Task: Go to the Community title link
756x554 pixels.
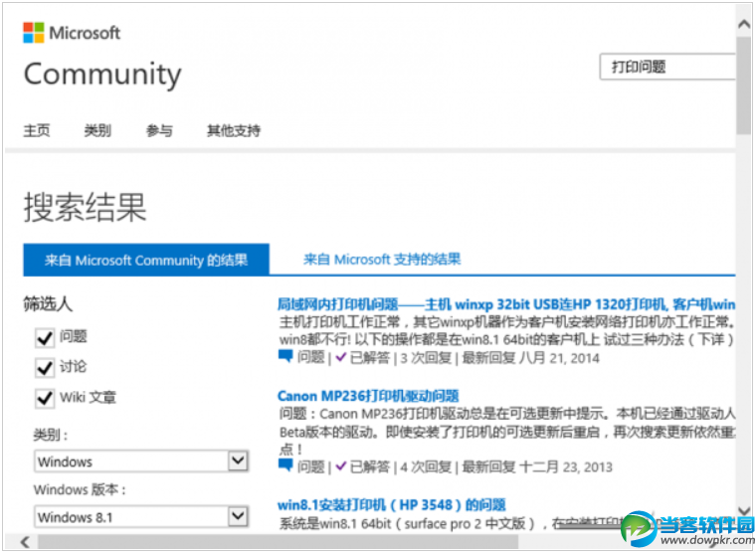Action: 102,75
